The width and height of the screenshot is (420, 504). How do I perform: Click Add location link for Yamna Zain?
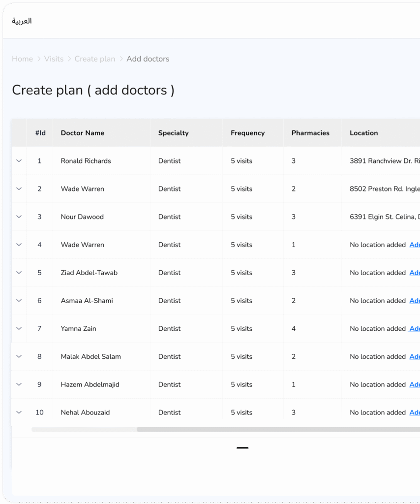click(414, 329)
